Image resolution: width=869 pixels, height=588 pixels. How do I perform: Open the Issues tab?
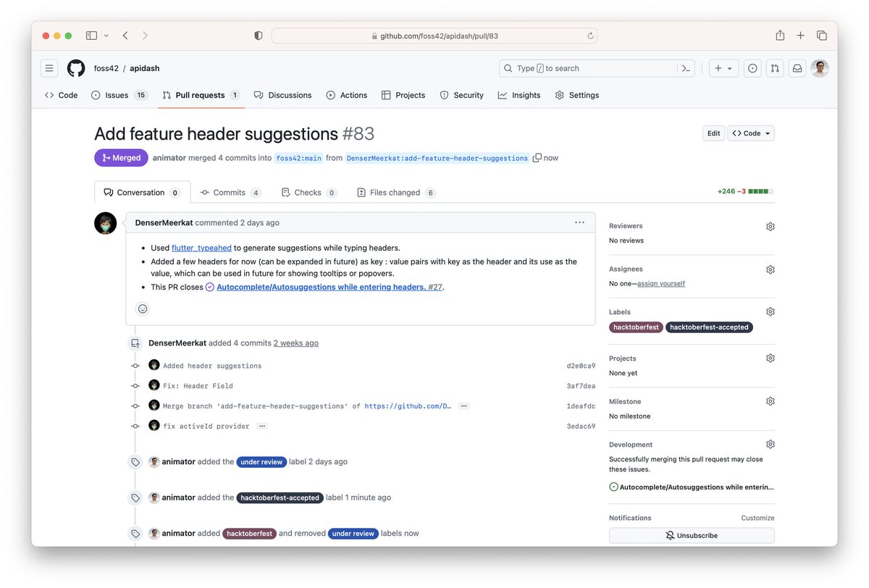coord(119,95)
